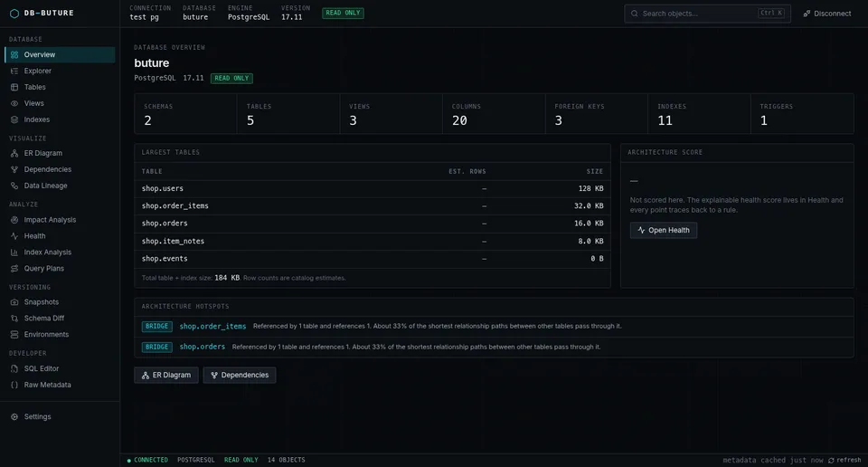
Task: Open the Explorer page
Action: tap(60, 71)
